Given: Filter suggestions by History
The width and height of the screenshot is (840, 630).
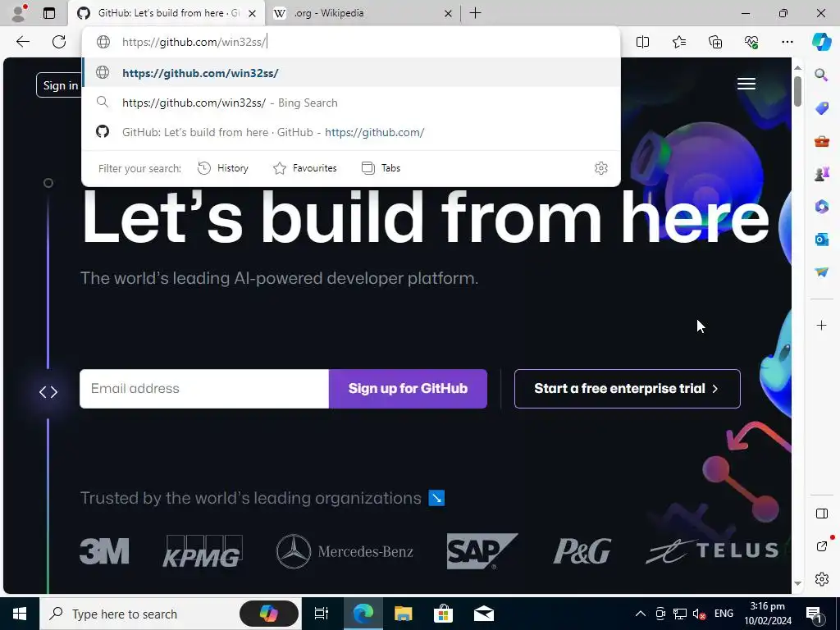Looking at the screenshot, I should click(x=223, y=168).
